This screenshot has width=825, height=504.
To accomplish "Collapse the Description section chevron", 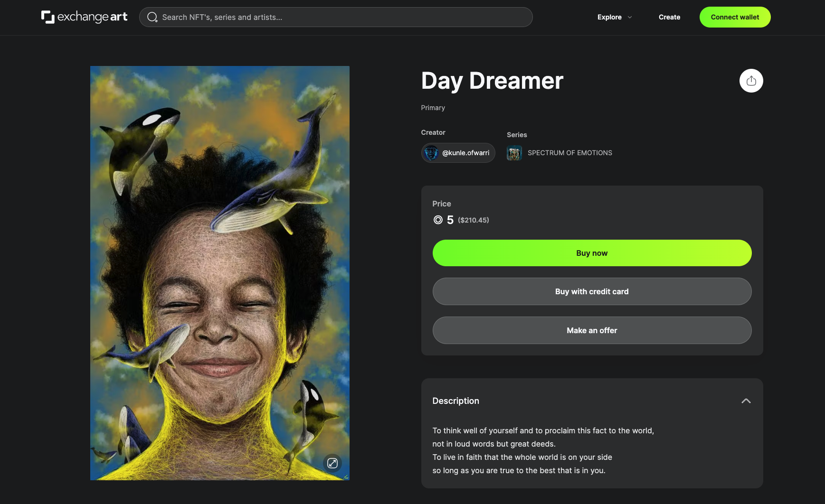I will tap(746, 401).
